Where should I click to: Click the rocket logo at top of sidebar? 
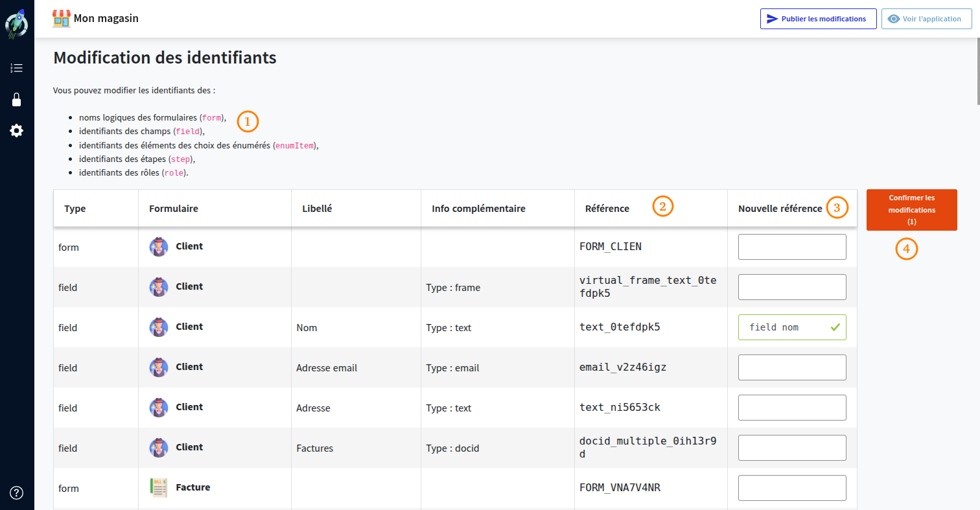click(x=16, y=23)
